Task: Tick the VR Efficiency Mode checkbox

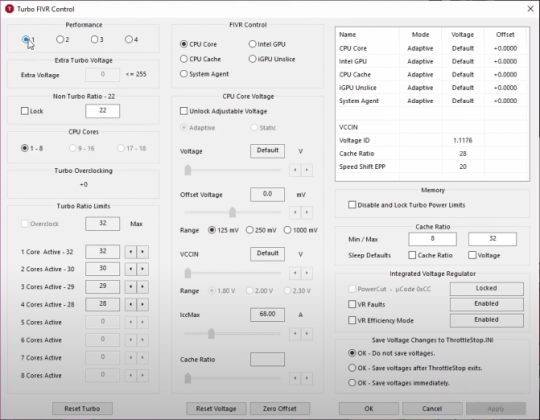Action: click(352, 320)
